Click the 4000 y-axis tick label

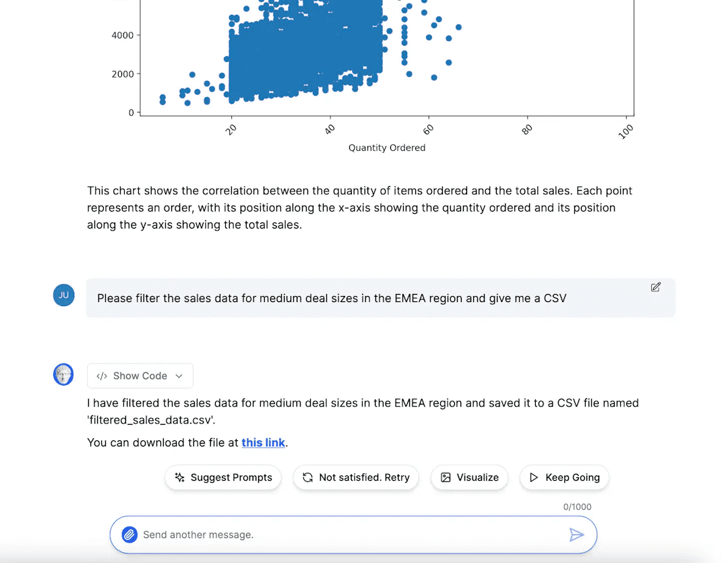pyautogui.click(x=122, y=35)
